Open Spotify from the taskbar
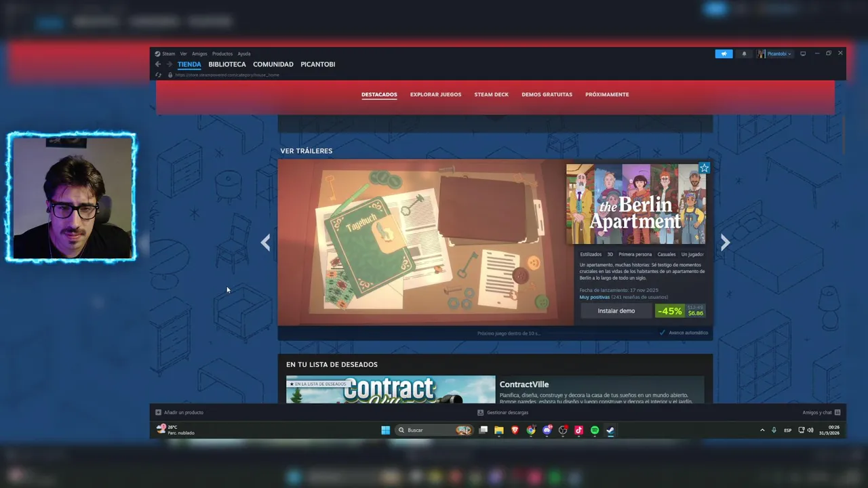Image resolution: width=868 pixels, height=488 pixels. tap(595, 430)
